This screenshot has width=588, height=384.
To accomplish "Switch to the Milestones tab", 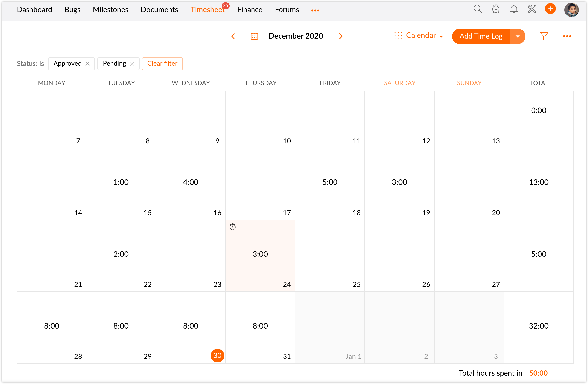I will (x=111, y=10).
